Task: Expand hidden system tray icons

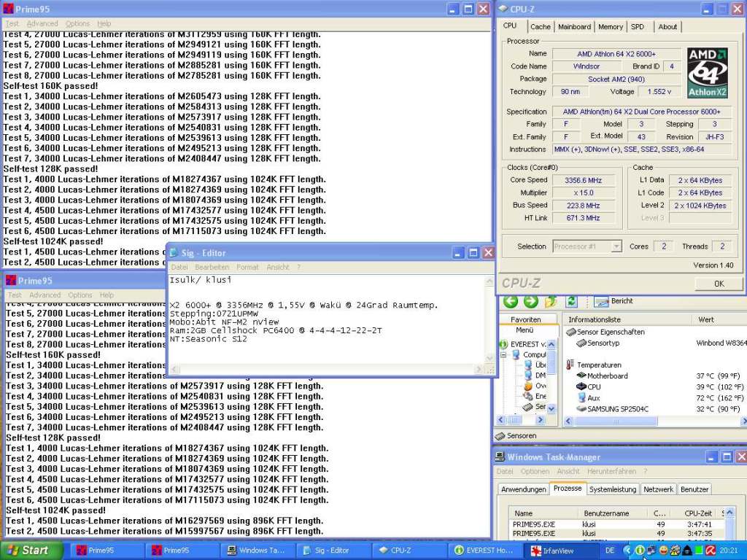Action: pyautogui.click(x=627, y=550)
